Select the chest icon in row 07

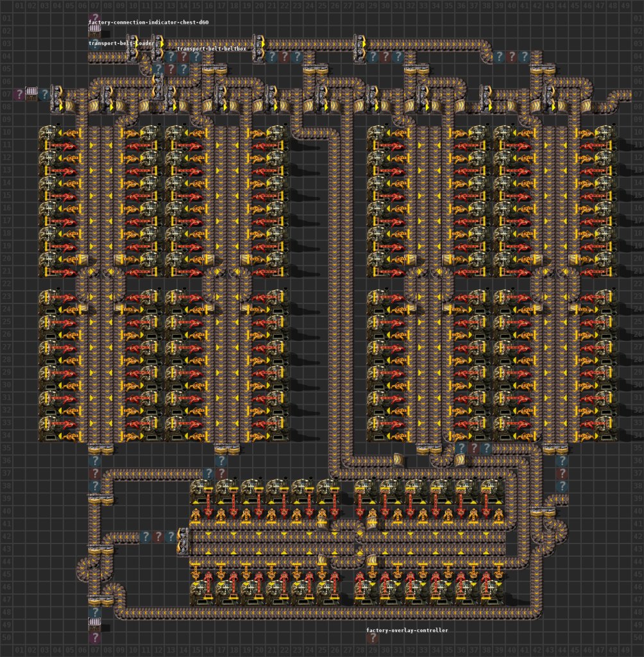click(x=31, y=94)
